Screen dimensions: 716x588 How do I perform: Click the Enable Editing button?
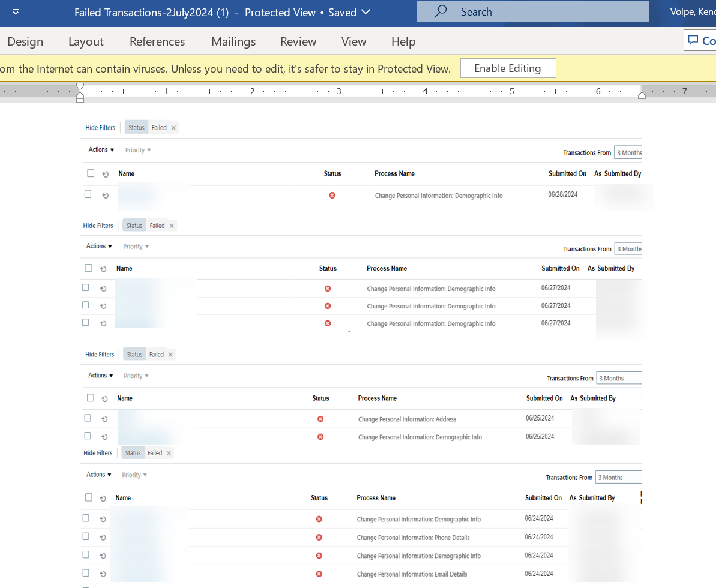pyautogui.click(x=508, y=68)
